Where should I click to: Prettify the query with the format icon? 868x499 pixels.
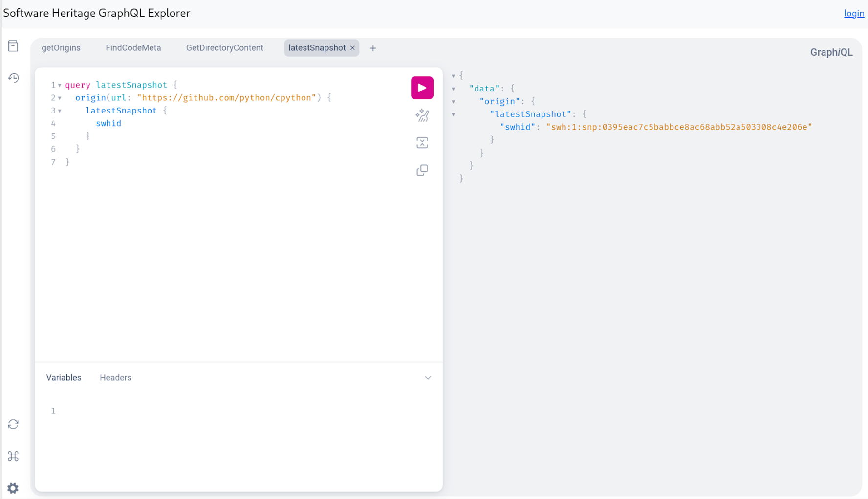(x=422, y=115)
